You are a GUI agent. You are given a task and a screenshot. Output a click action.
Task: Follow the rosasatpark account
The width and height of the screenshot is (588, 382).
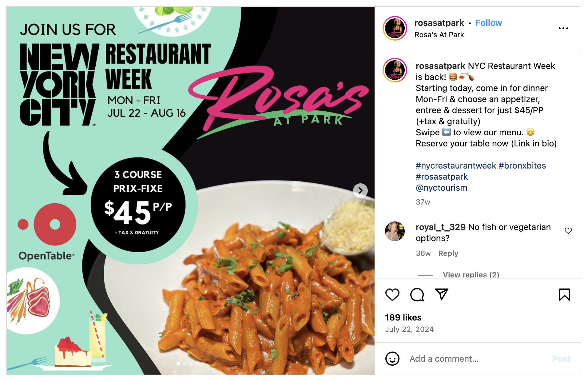(488, 23)
